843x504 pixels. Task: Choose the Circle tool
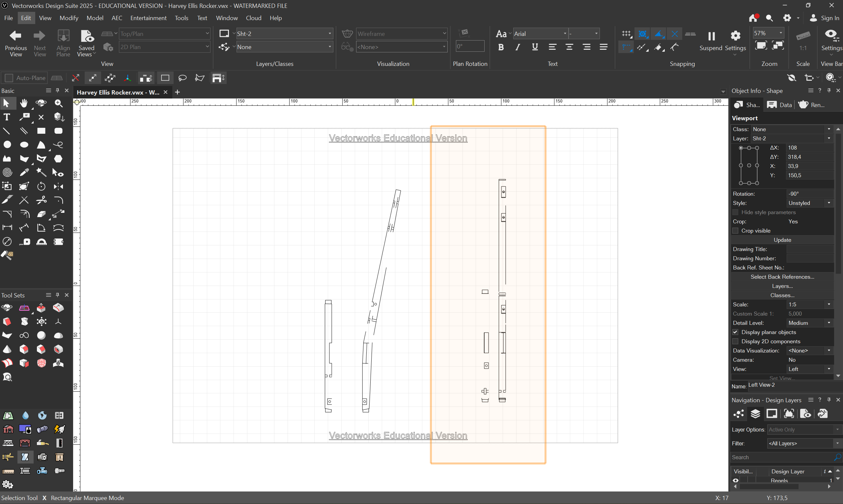tap(7, 145)
